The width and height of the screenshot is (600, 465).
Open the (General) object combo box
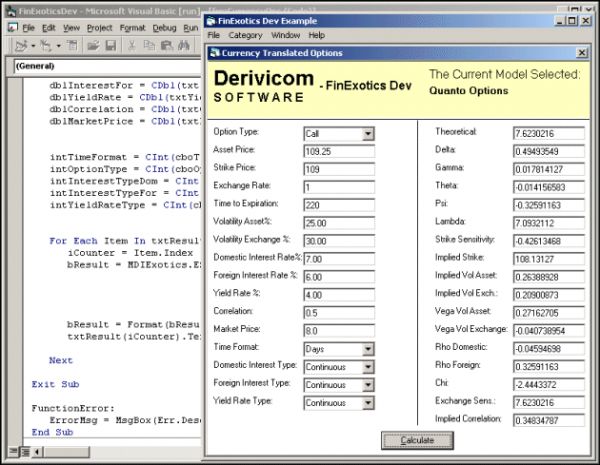tap(108, 66)
